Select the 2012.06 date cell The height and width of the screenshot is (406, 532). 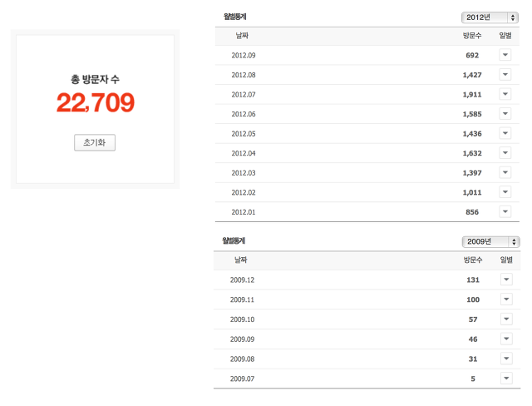[244, 114]
